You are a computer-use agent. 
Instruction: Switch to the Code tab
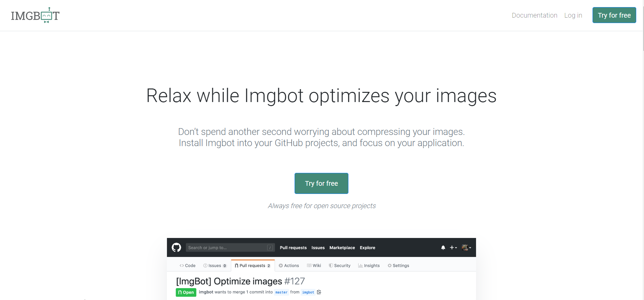pos(188,266)
